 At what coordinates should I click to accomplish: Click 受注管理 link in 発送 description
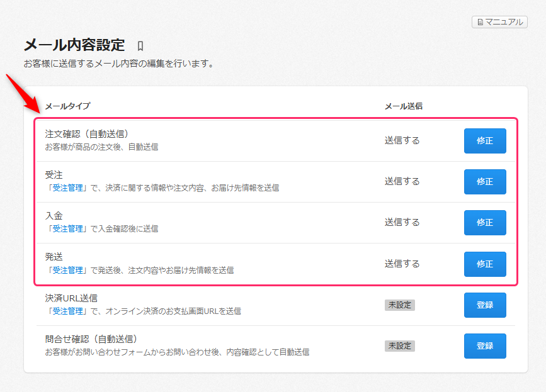(67, 270)
